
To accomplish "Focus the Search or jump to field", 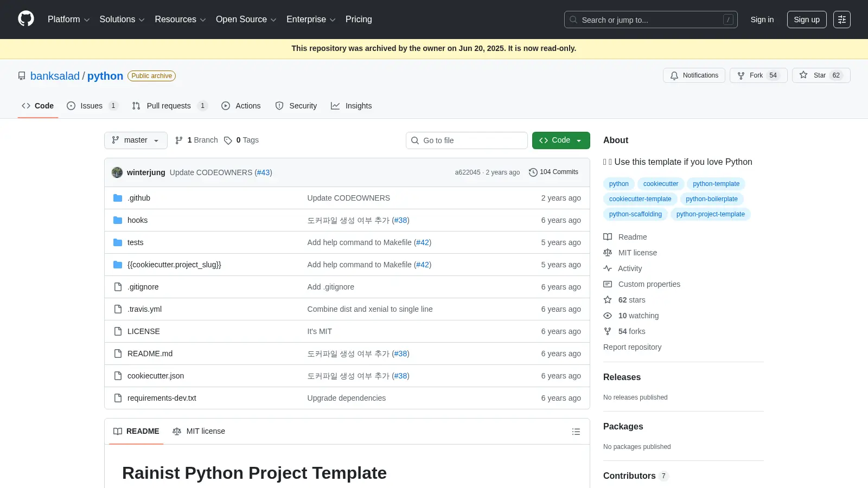I will click(651, 20).
